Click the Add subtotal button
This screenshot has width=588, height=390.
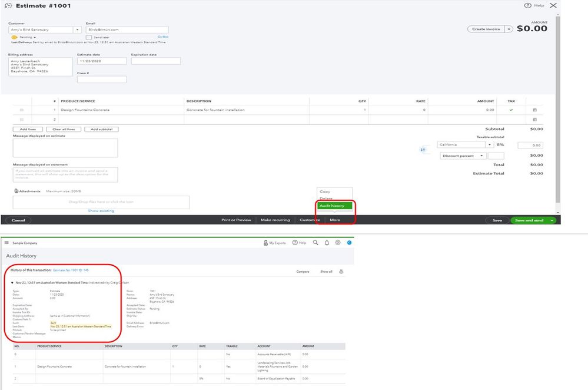tap(101, 129)
